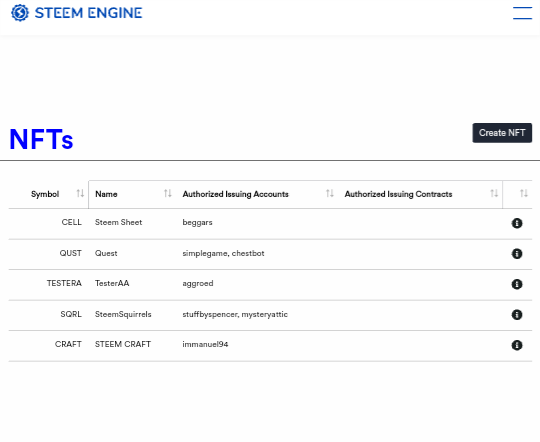Select the TESTERA symbol cell
The height and width of the screenshot is (442, 540).
(x=64, y=283)
